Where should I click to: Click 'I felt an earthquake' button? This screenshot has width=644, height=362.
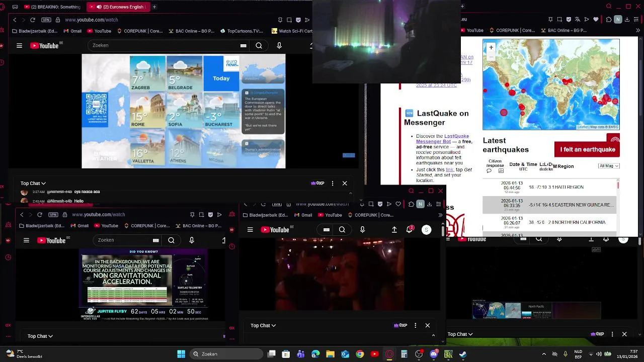(x=587, y=149)
